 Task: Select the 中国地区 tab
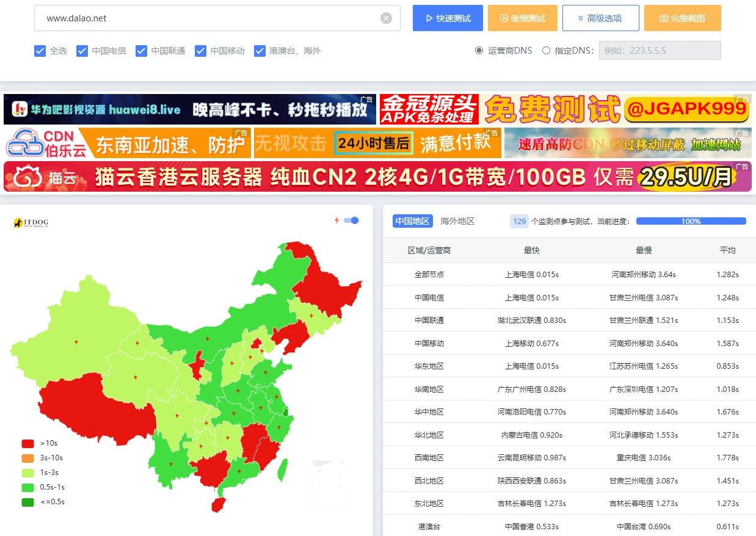[412, 221]
